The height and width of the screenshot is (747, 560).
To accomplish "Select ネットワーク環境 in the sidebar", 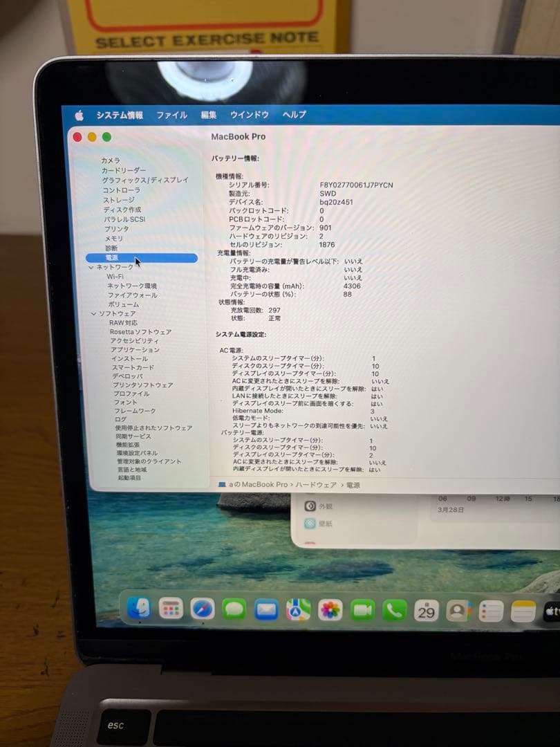I will tap(132, 286).
